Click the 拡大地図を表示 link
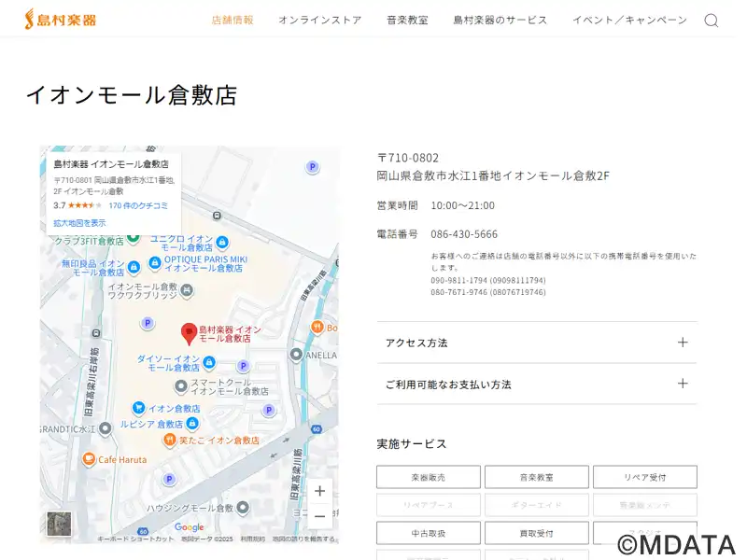The height and width of the screenshot is (560, 747). (x=79, y=223)
